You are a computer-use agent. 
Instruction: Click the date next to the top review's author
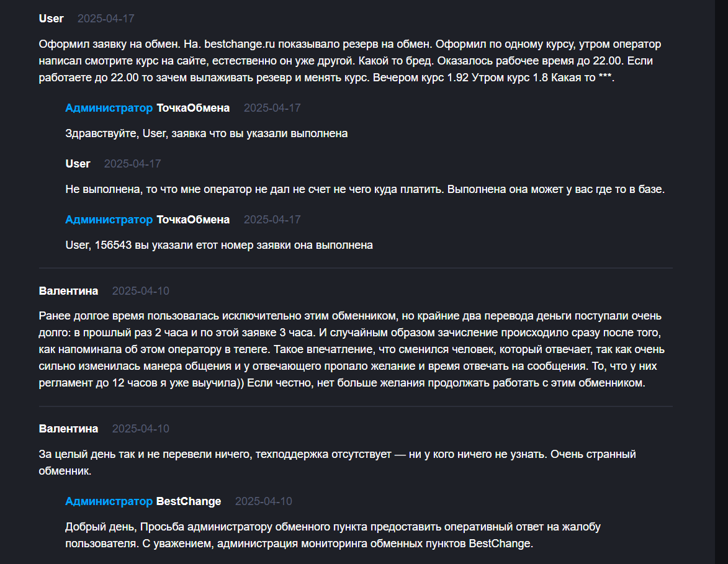[x=106, y=19]
